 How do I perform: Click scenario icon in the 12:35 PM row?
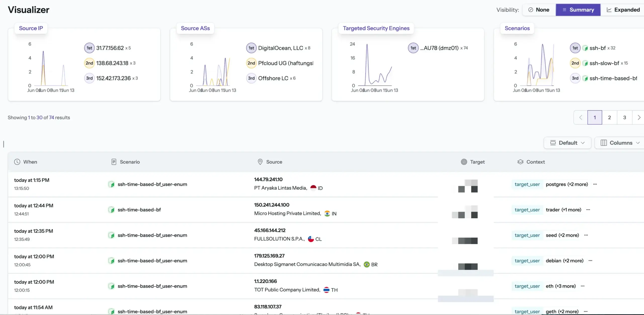click(x=111, y=235)
